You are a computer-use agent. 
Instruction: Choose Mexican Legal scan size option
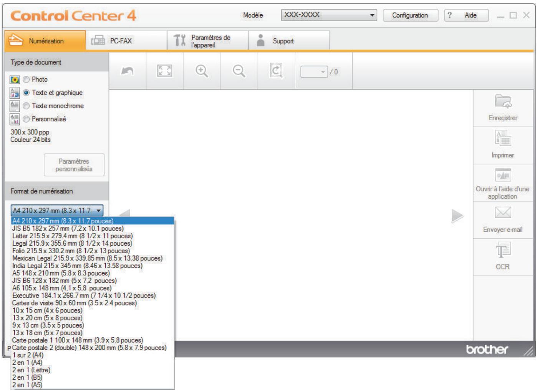[x=93, y=258]
